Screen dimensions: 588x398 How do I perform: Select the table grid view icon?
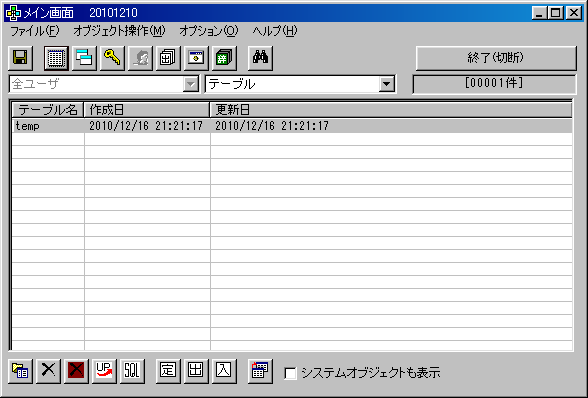point(56,58)
